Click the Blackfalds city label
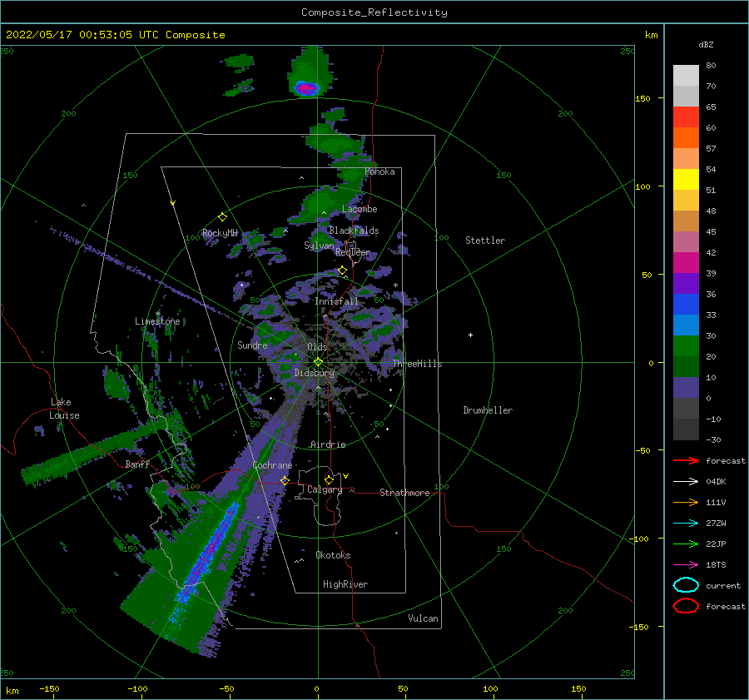The height and width of the screenshot is (700, 749). coord(354,231)
